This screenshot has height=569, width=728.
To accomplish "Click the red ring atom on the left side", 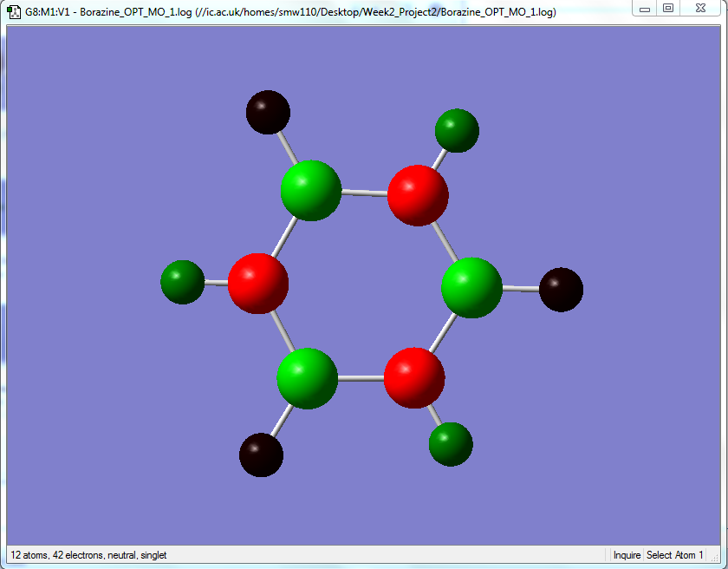I will [258, 284].
